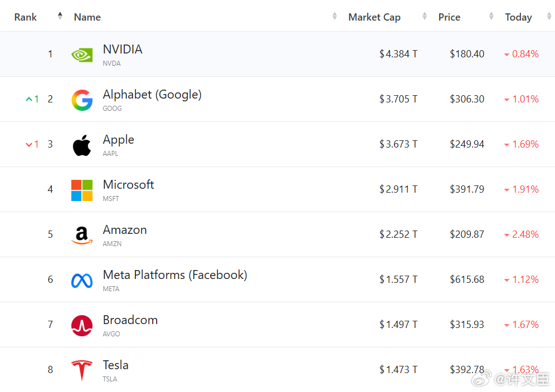555x392 pixels.
Task: Open the NVIDIA company name link
Action: [x=123, y=50]
